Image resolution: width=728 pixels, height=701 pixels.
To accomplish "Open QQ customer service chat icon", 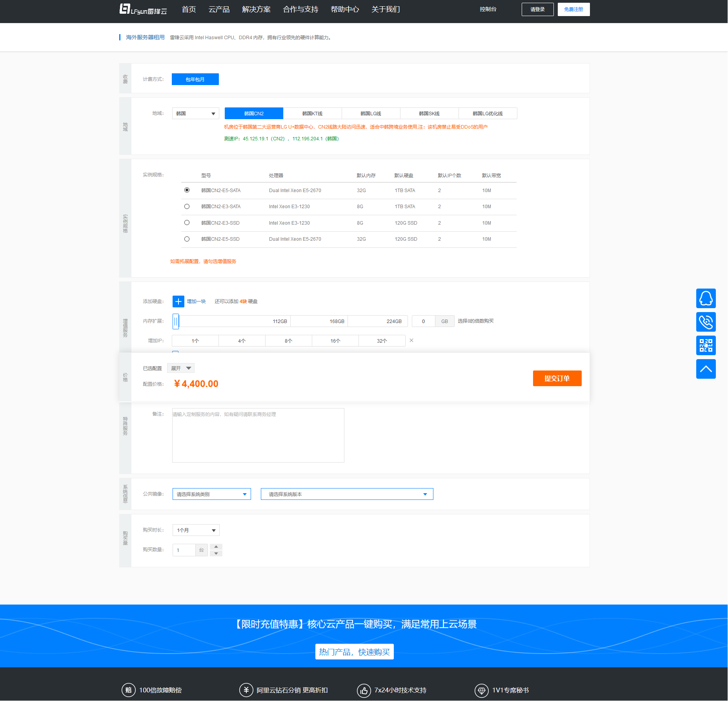I will click(706, 298).
